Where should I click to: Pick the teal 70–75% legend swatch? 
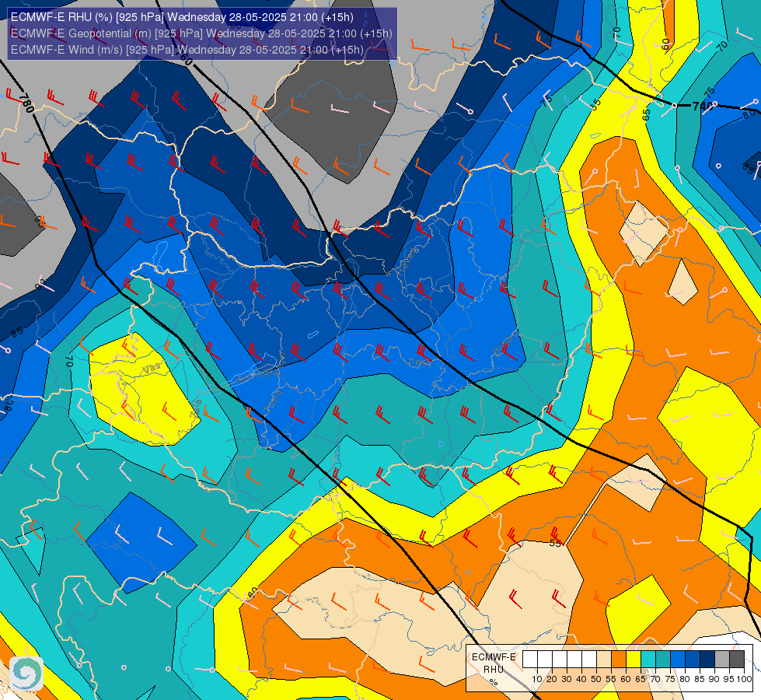coord(663,660)
